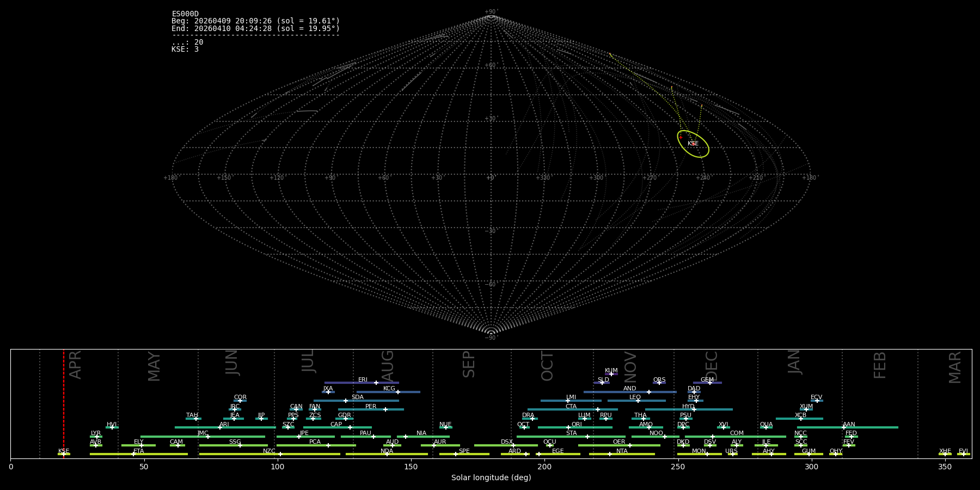Click the LEO shower peak marker
The image size is (980, 490).
(638, 401)
